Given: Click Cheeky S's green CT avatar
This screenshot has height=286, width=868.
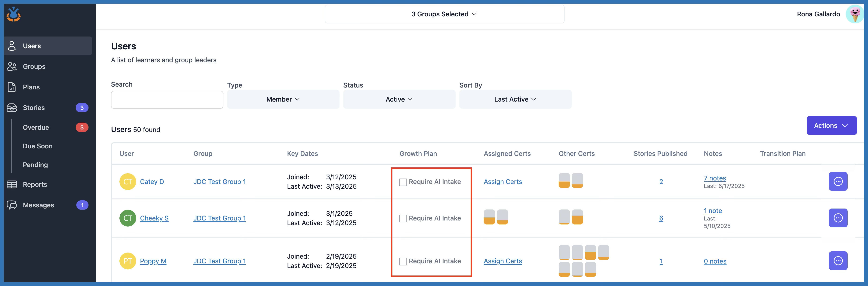Looking at the screenshot, I should click(x=128, y=218).
